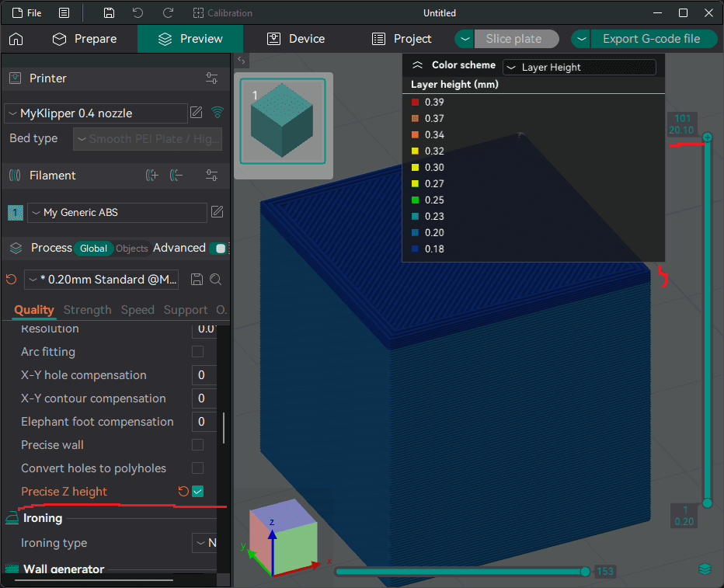Click Export G-code file button
Viewport: 724px width, 588px height.
[x=653, y=39]
